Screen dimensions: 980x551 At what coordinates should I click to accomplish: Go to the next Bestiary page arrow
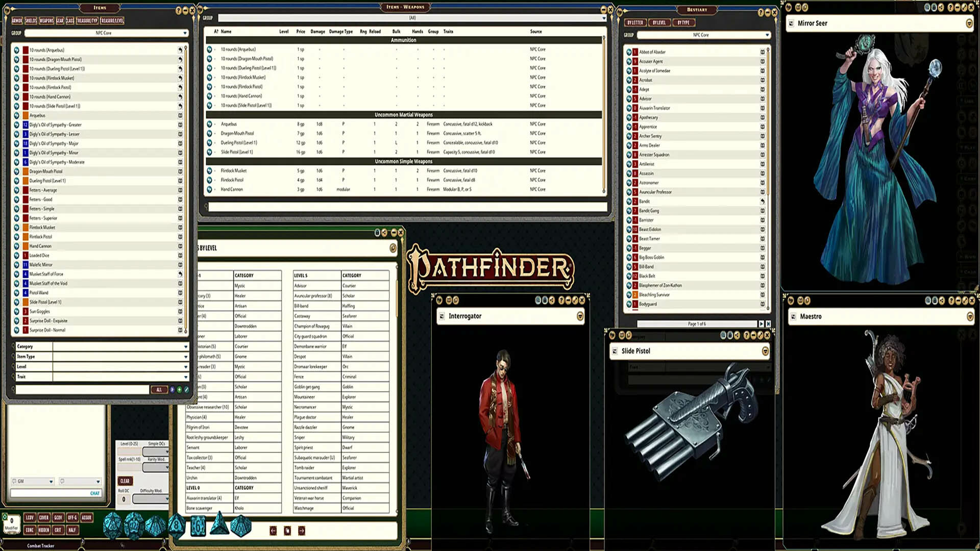click(761, 324)
